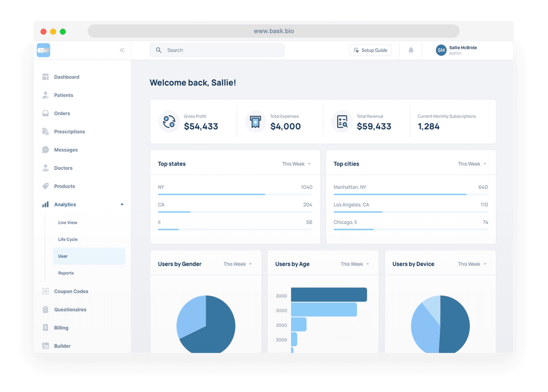Viewport: 548px width, 392px height.
Task: Click the Prescriptions sidebar icon
Action: tap(45, 131)
